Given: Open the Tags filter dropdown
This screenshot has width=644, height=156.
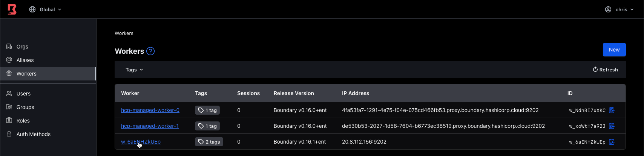Looking at the screenshot, I should pos(134,70).
